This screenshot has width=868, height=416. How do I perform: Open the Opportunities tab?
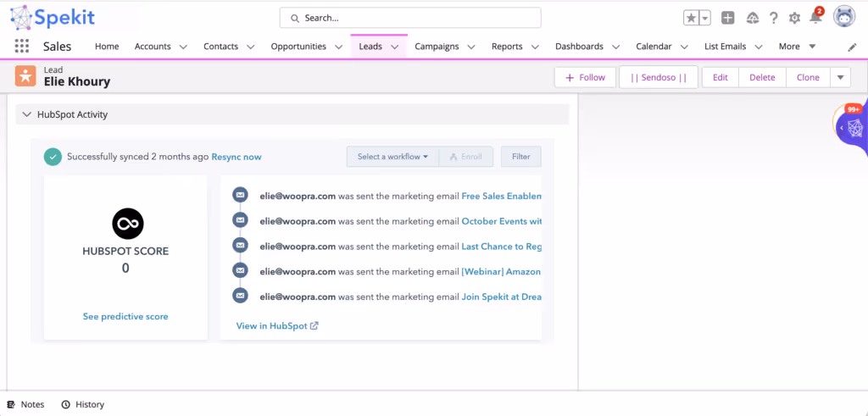298,47
